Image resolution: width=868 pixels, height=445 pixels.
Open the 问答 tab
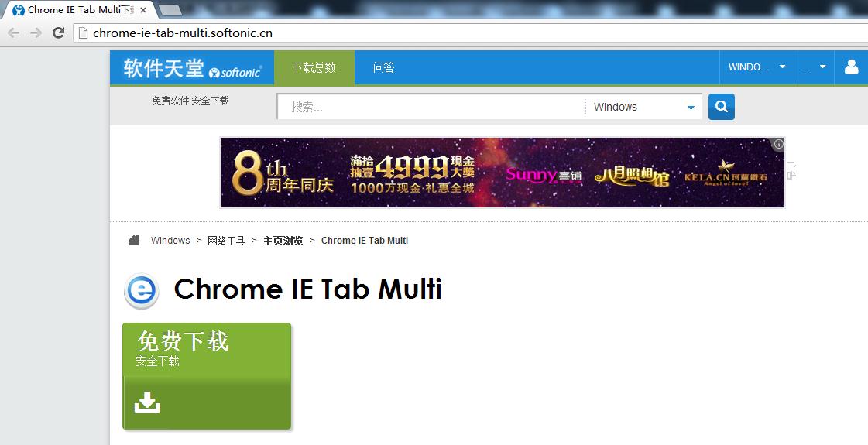click(x=383, y=67)
